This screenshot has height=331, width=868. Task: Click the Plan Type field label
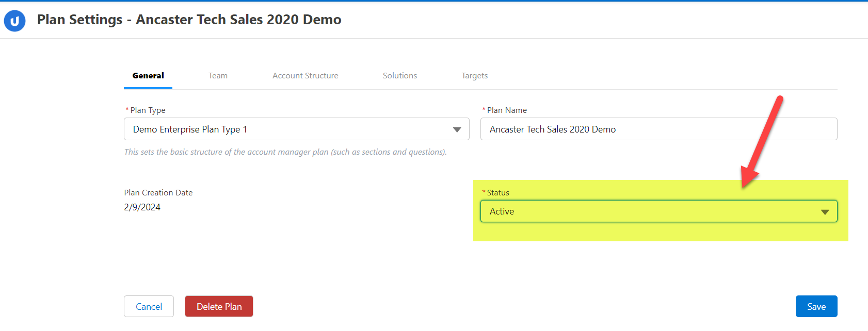coord(148,110)
